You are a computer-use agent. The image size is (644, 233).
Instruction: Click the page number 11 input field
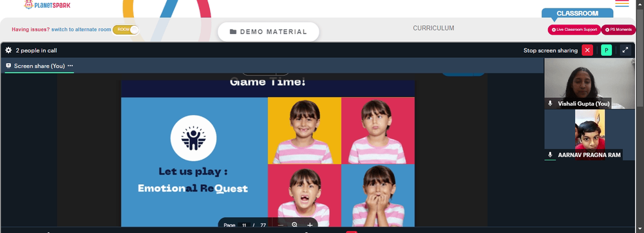coord(244,225)
